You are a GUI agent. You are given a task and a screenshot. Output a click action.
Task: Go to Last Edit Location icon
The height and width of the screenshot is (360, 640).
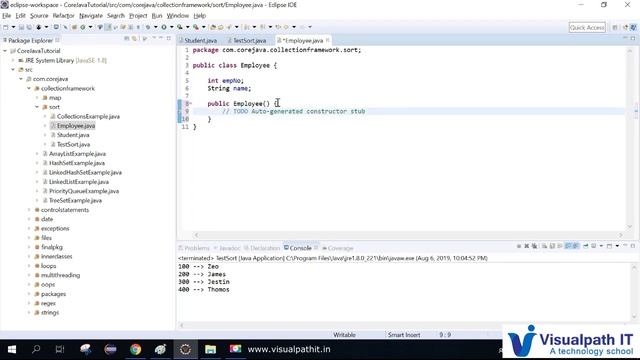[x=278, y=27]
